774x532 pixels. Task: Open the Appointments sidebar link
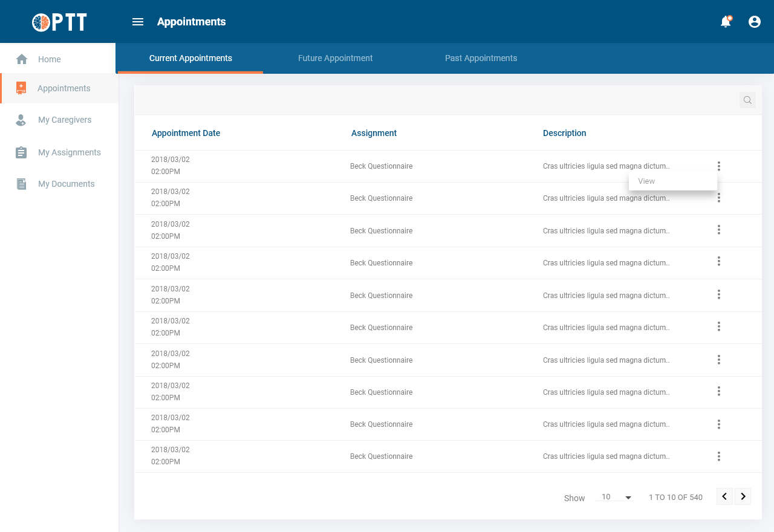tap(63, 88)
